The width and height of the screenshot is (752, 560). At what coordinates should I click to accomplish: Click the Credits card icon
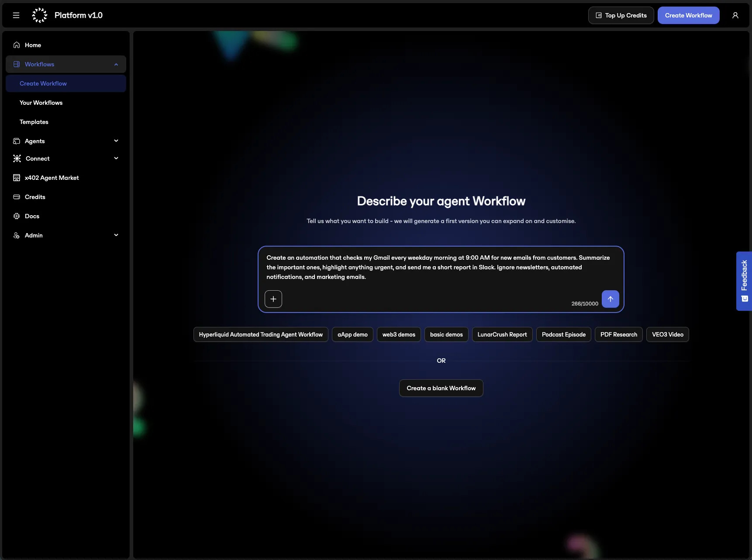[17, 197]
